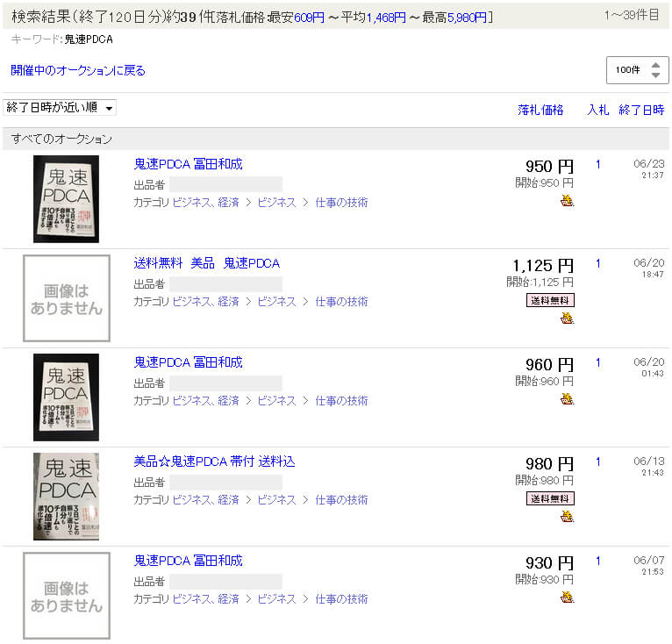Click 仕事の技術 category in the 980円 row

(341, 499)
